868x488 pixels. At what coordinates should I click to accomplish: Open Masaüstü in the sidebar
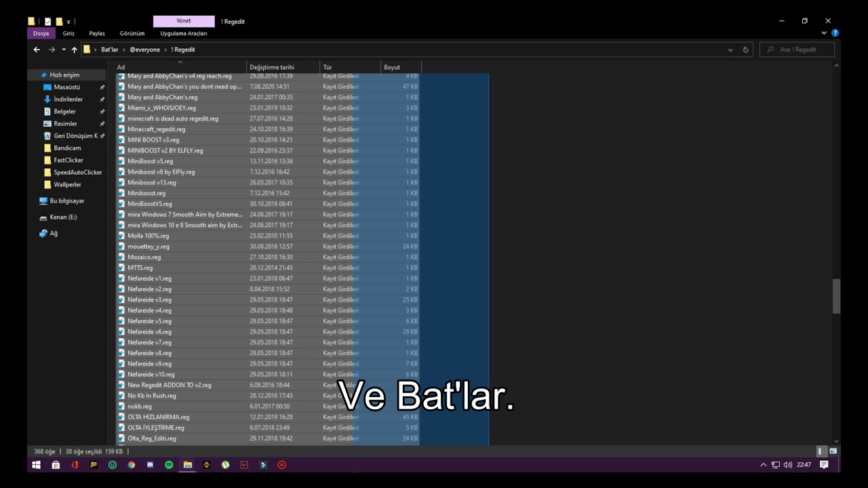pos(66,87)
